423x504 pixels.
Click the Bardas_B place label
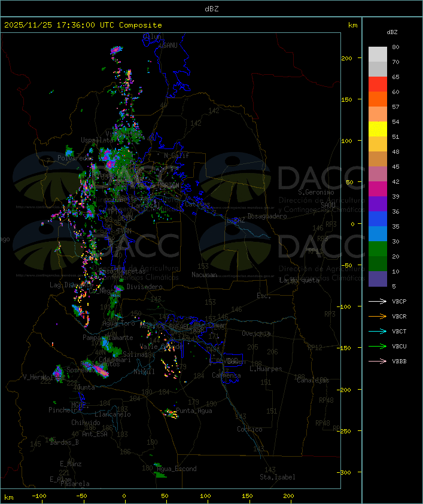click(64, 442)
